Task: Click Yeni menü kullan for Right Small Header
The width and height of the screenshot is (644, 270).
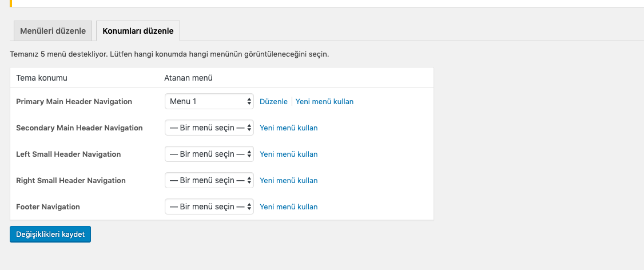Action: (x=288, y=180)
